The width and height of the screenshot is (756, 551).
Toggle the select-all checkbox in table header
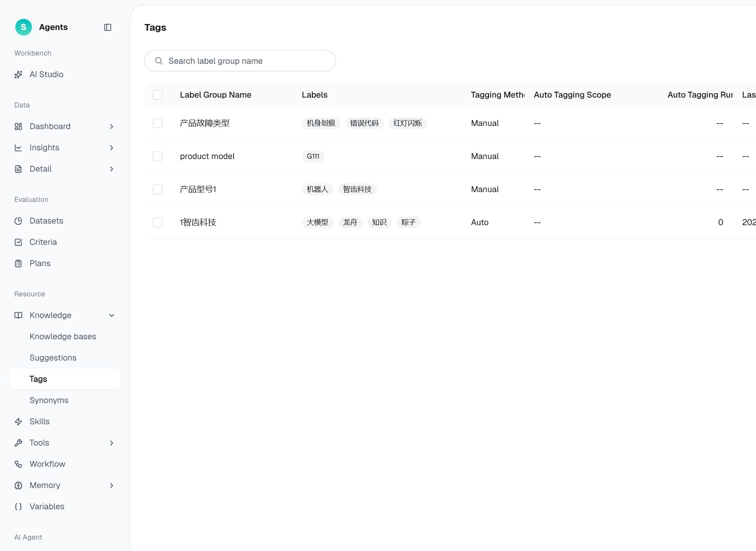tap(157, 95)
